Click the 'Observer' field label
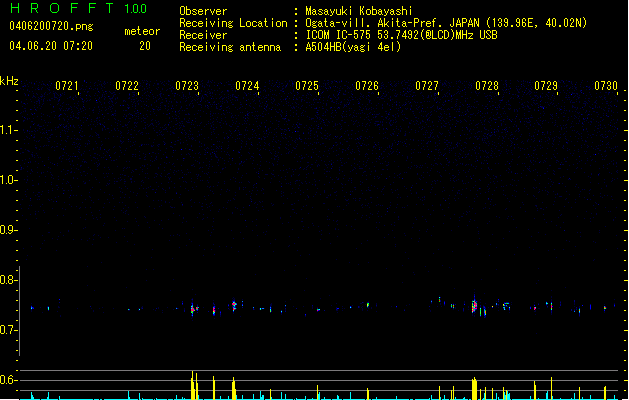Viewport: 629px width, 400px height. point(203,11)
